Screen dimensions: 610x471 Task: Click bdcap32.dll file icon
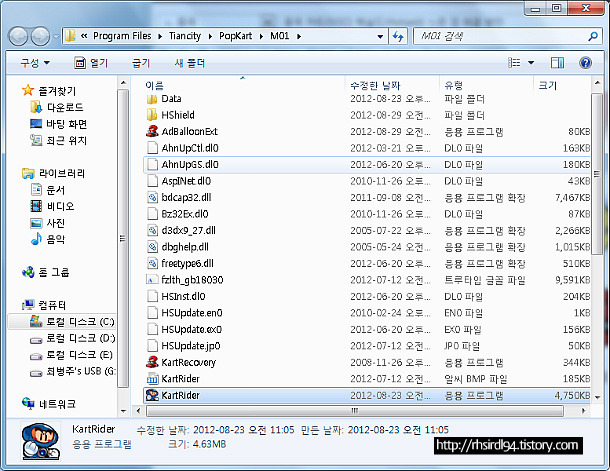[152, 198]
